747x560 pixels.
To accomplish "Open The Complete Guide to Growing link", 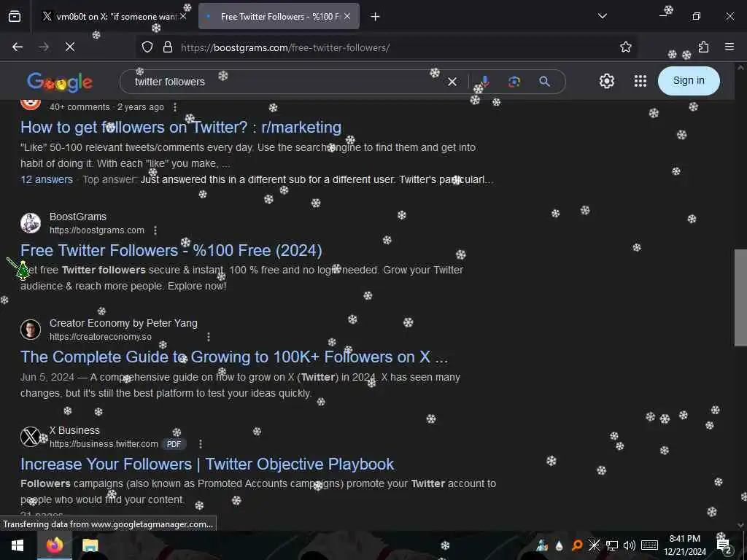I will click(234, 357).
